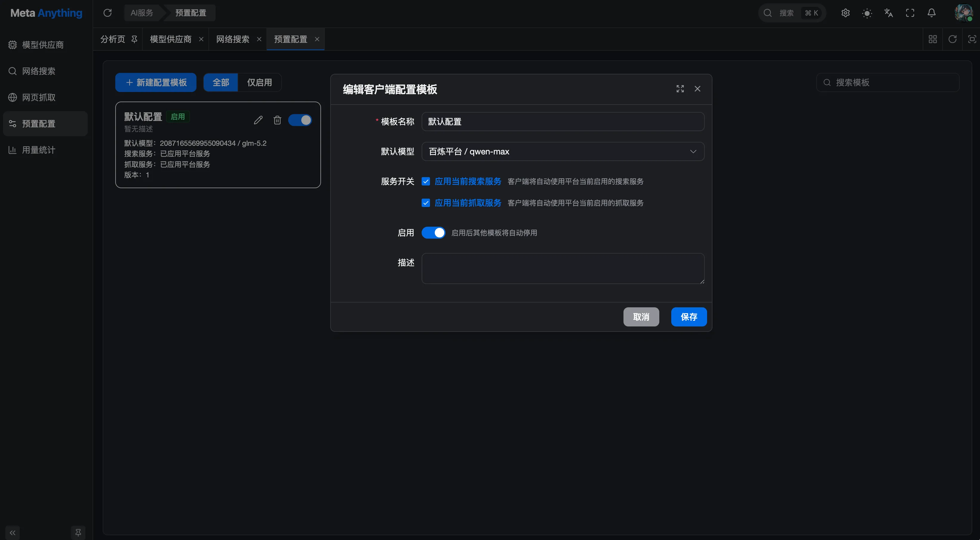Open 网络搜索 in sidebar
The image size is (980, 540).
coord(45,71)
